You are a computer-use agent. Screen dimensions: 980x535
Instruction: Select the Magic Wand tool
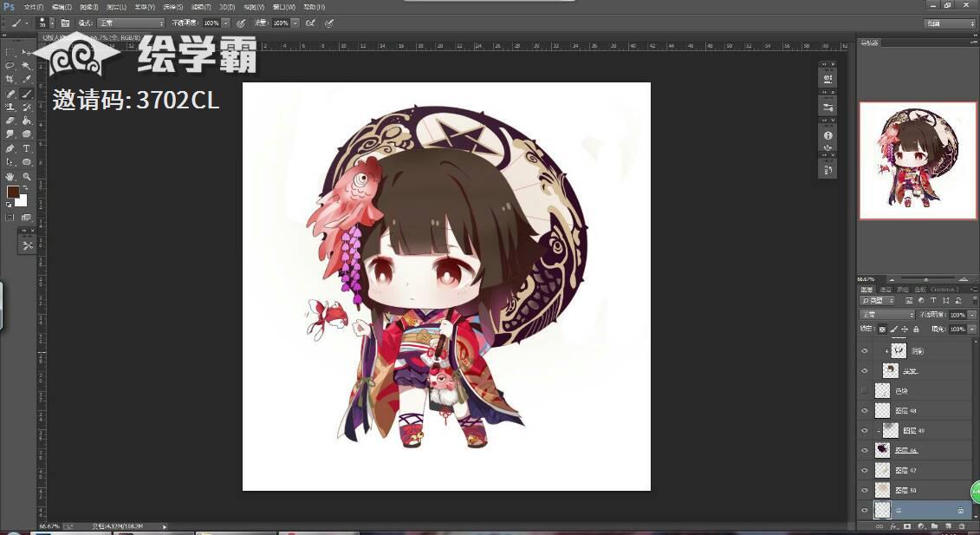point(26,66)
